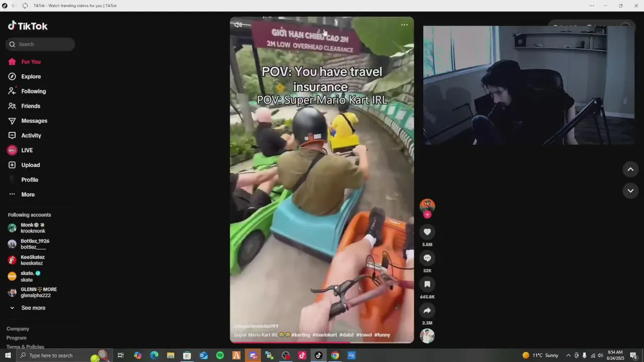Open the #karting hashtag
This screenshot has width=644, height=362.
pos(300,335)
